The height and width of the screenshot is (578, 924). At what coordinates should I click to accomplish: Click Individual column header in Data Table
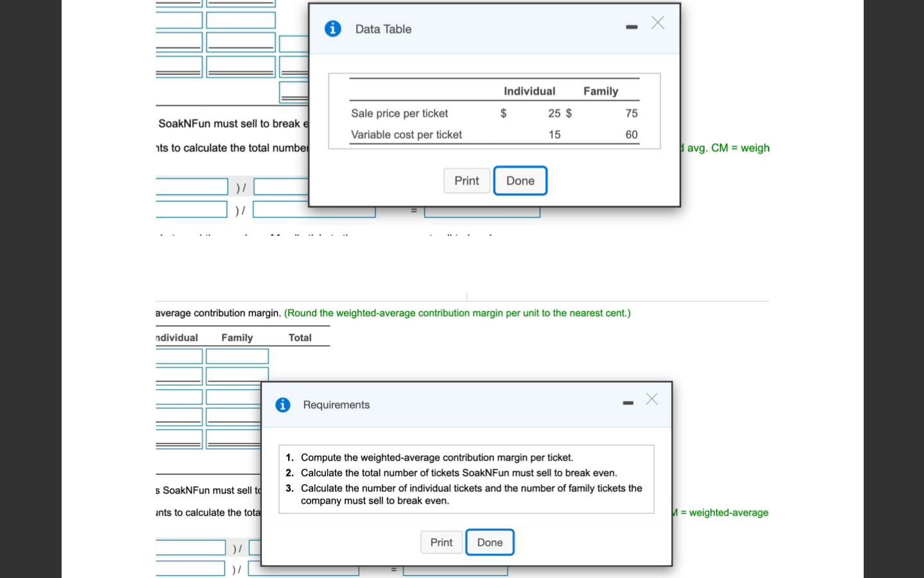[x=529, y=91]
